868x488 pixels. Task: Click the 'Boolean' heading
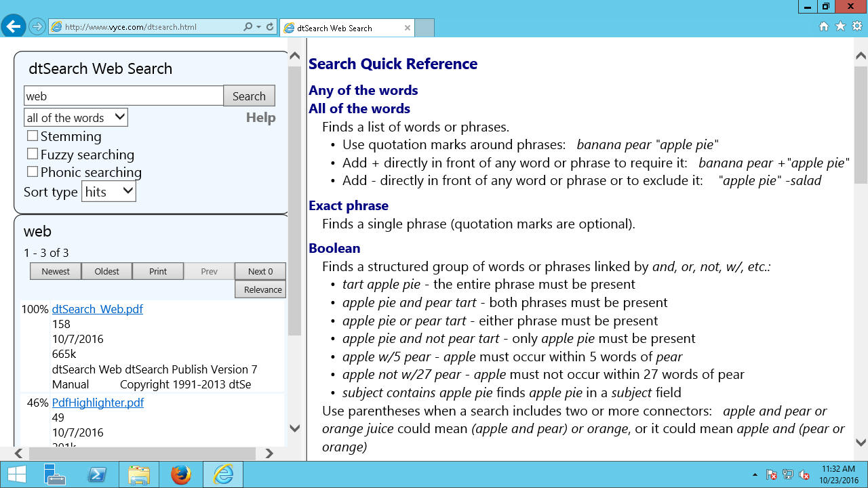pos(334,248)
